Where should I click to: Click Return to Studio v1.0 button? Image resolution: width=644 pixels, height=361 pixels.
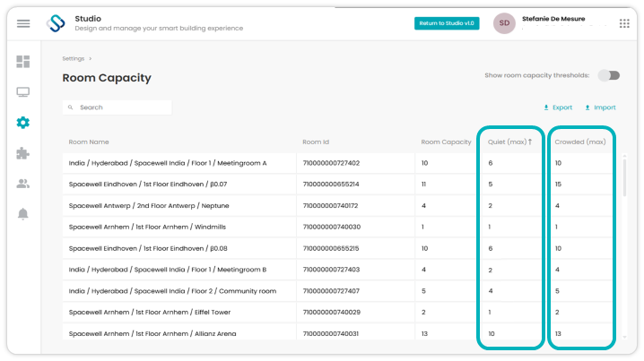coord(447,23)
